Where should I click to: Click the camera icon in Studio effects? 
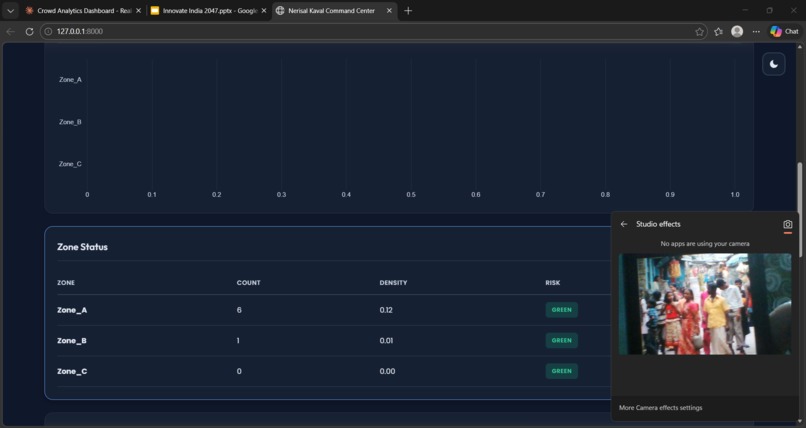787,225
